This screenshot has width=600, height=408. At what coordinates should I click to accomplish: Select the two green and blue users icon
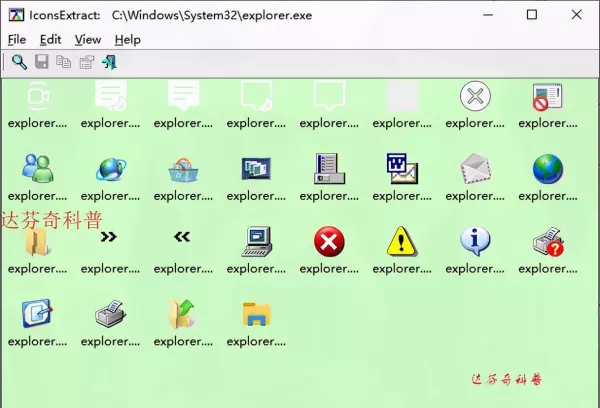38,168
